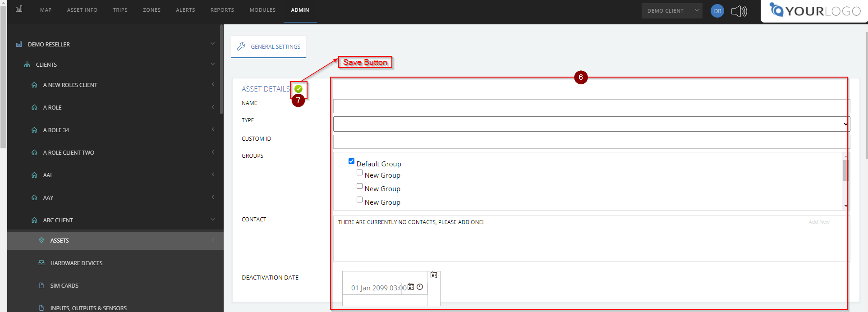Open the Zones menu
Viewport: 868px width, 312px height.
coord(152,10)
